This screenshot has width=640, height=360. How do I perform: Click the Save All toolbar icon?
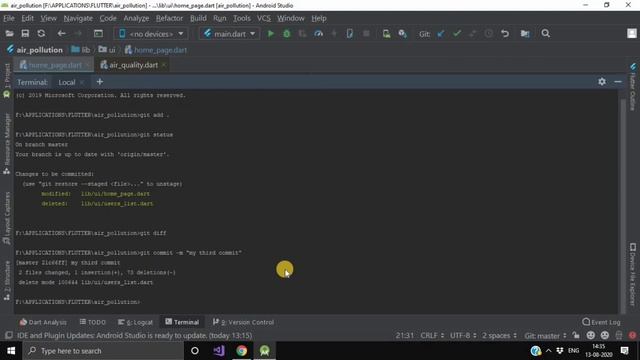(x=25, y=33)
